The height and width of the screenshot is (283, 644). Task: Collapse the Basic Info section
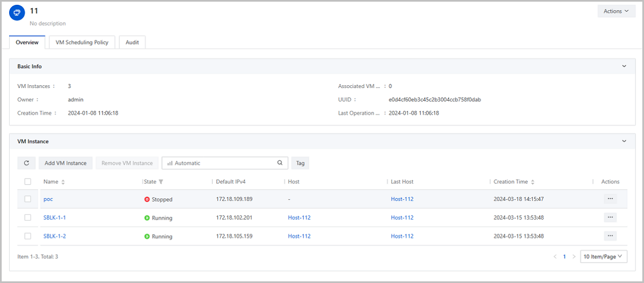click(x=624, y=66)
